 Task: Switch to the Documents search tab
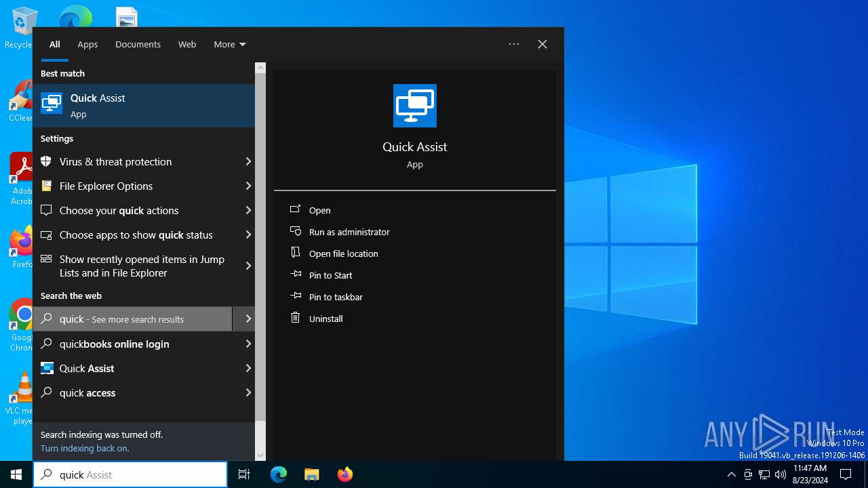click(138, 44)
